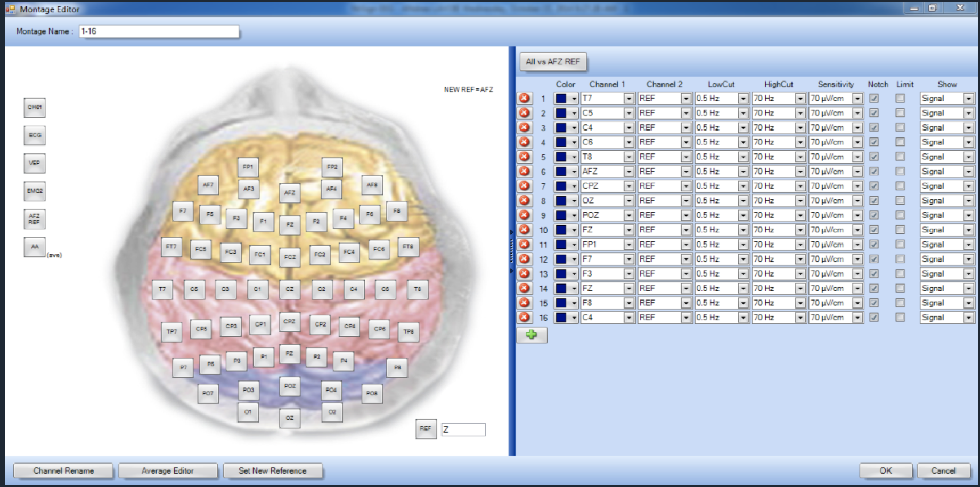
Task: Select the CH61 input box
Action: (35, 108)
